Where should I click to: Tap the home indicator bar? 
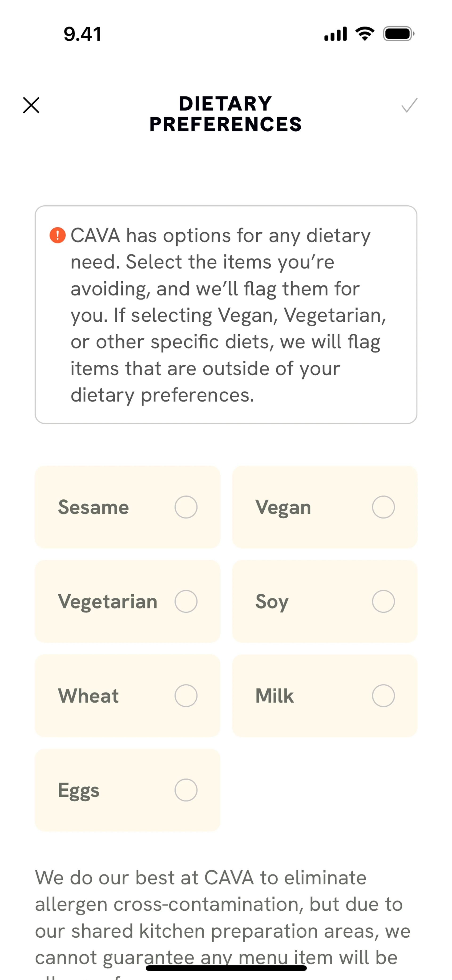click(x=226, y=968)
